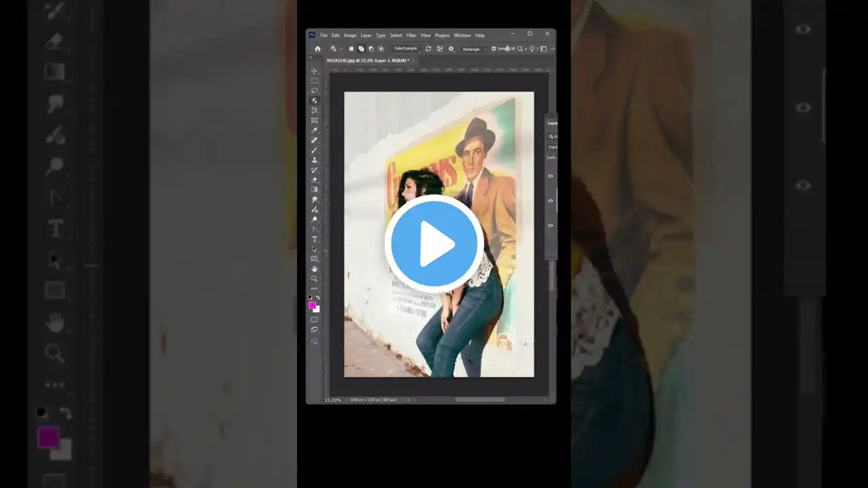Reset default foreground and background colors
The width and height of the screenshot is (868, 488).
pos(311,298)
